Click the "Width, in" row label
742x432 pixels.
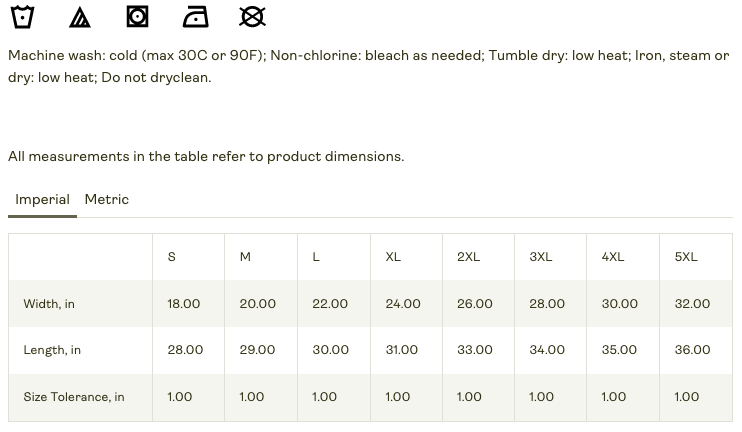click(x=49, y=304)
